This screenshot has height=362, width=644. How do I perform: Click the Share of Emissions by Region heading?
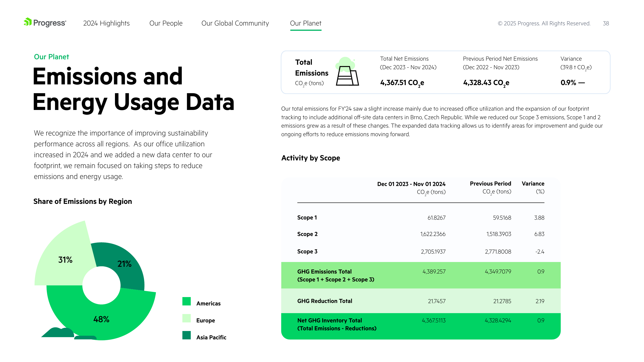click(x=83, y=201)
